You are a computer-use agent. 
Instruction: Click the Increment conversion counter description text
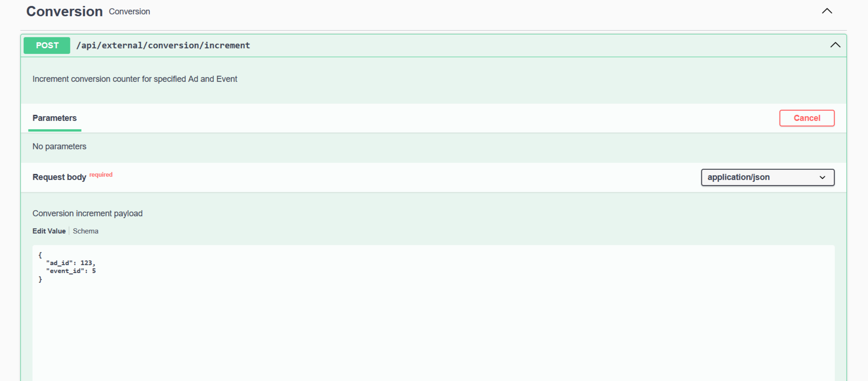pos(135,79)
